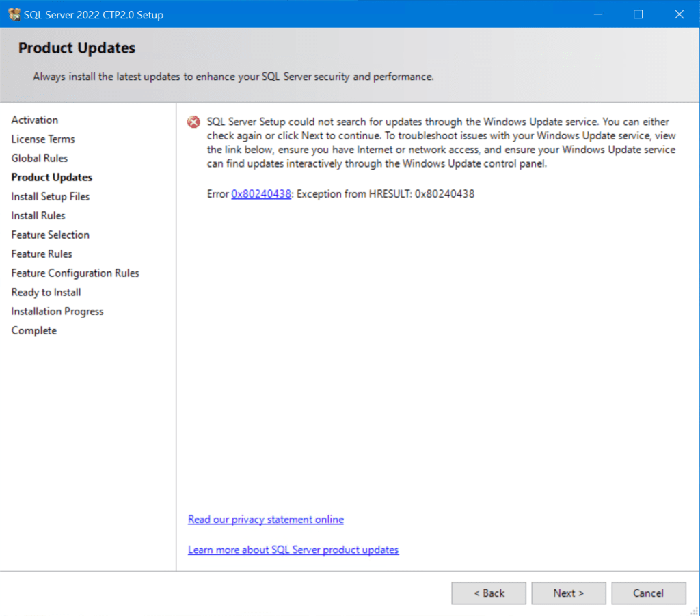
Task: Cancel the SQL Server installation
Action: (x=648, y=593)
